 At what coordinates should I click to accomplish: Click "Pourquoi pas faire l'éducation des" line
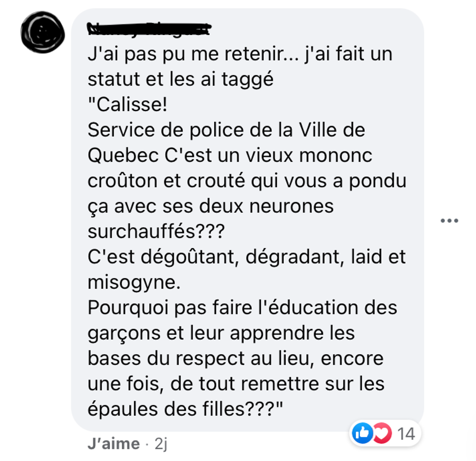[242, 308]
